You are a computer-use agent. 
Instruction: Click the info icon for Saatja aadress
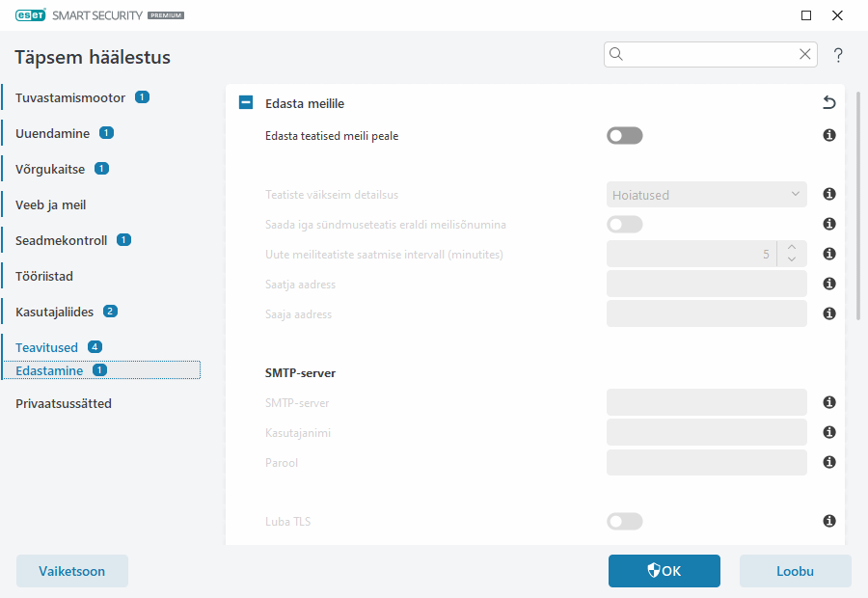coord(828,285)
